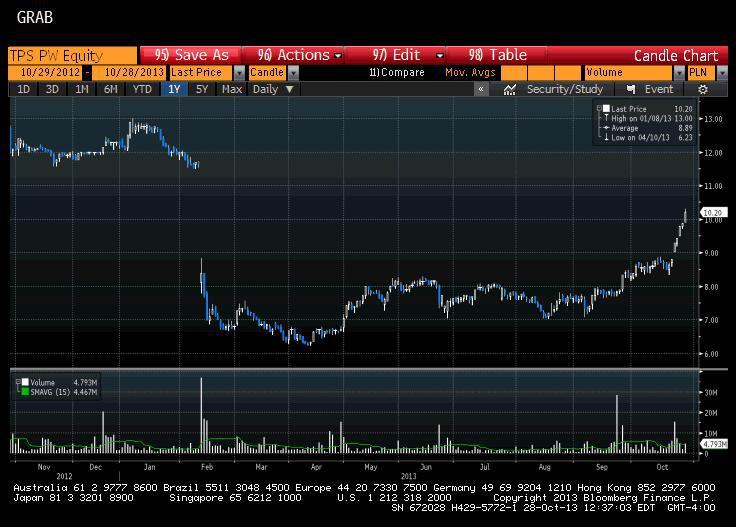Screen dimensions: 736x527
Task: Click the 'High on 01/08/13' legend row
Action: click(648, 118)
